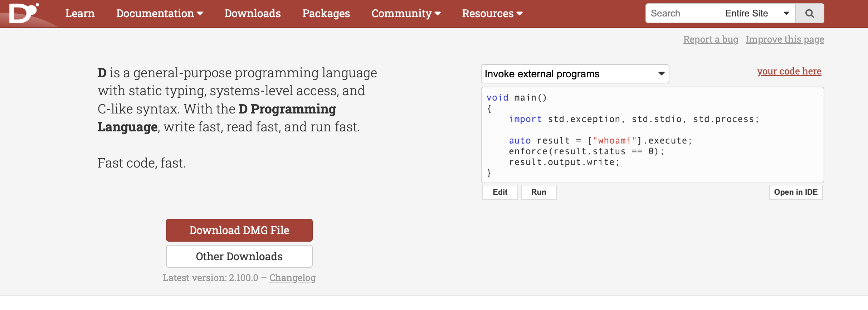Click the your code here link

[x=789, y=71]
